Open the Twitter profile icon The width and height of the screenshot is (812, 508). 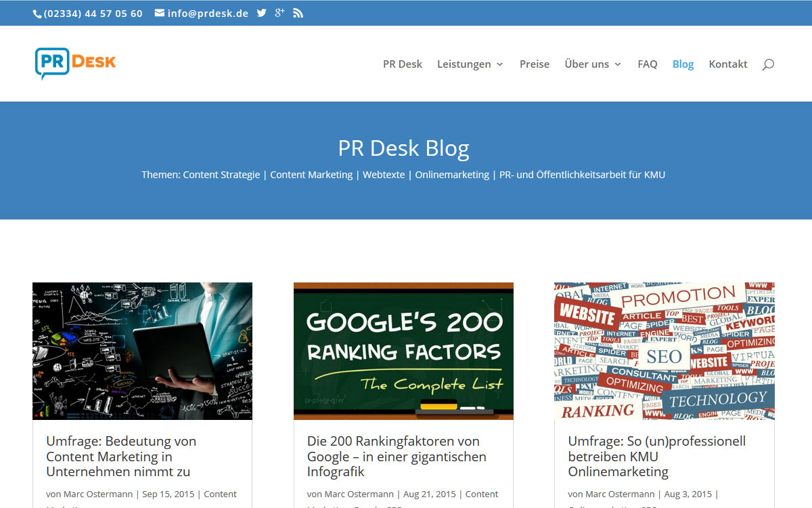262,13
